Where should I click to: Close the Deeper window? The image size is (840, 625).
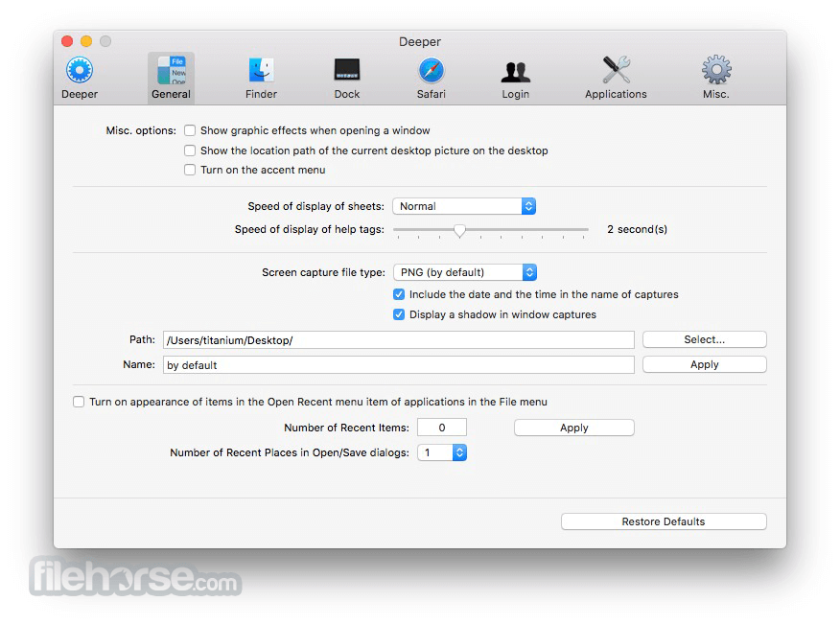click(67, 41)
